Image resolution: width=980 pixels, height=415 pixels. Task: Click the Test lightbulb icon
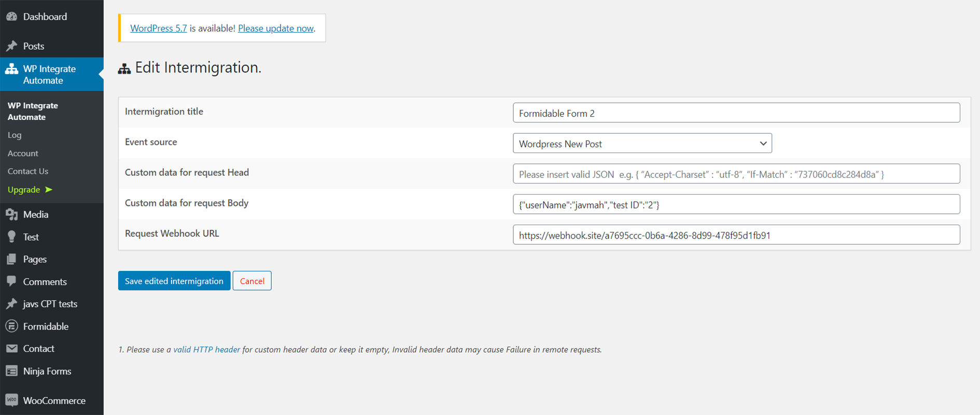click(12, 237)
